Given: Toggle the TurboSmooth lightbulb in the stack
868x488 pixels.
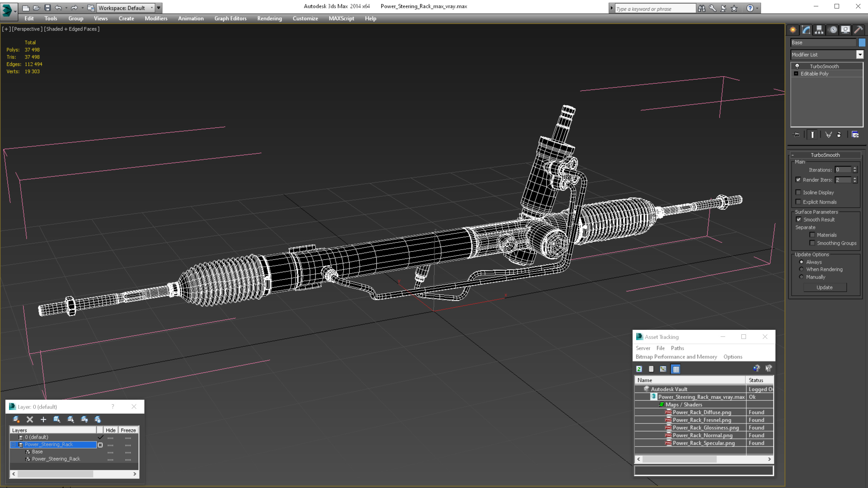Looking at the screenshot, I should pos(797,66).
